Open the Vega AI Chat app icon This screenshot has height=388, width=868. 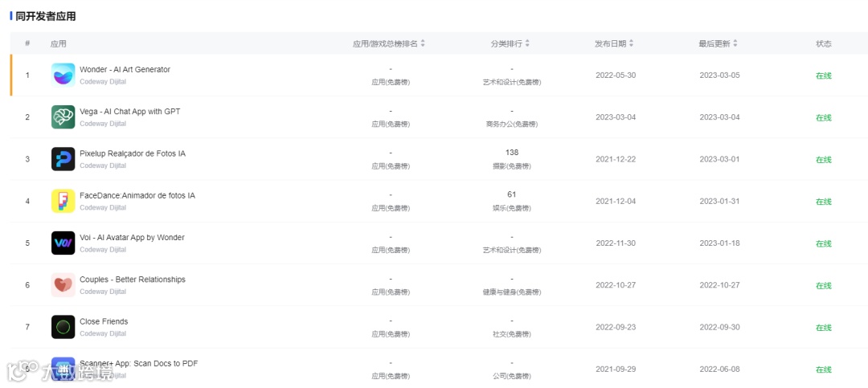63,116
